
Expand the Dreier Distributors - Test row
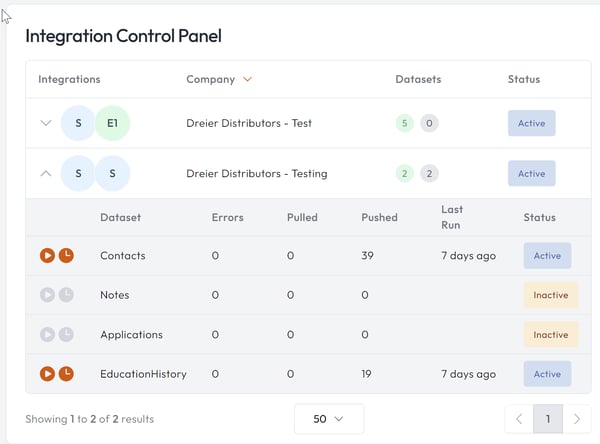pyautogui.click(x=45, y=123)
